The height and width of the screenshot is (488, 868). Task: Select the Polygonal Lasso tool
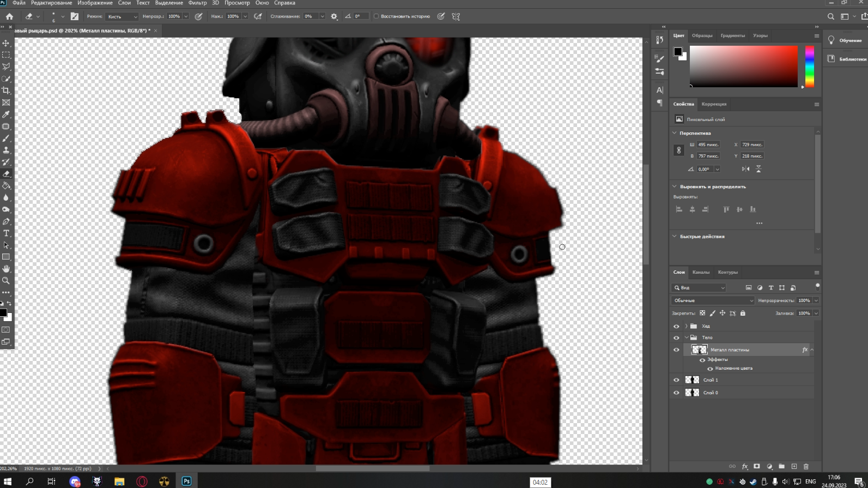pos(6,67)
